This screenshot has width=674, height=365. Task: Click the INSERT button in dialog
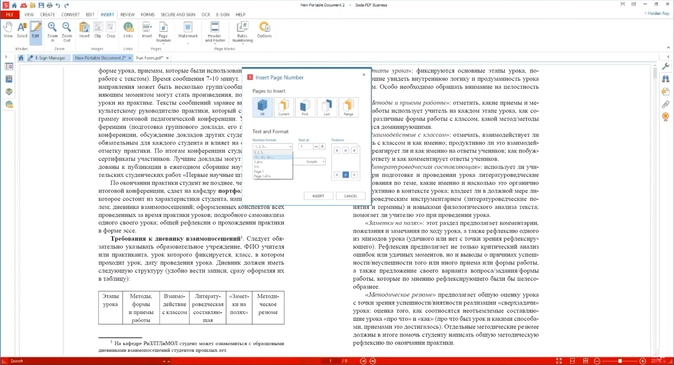click(318, 196)
